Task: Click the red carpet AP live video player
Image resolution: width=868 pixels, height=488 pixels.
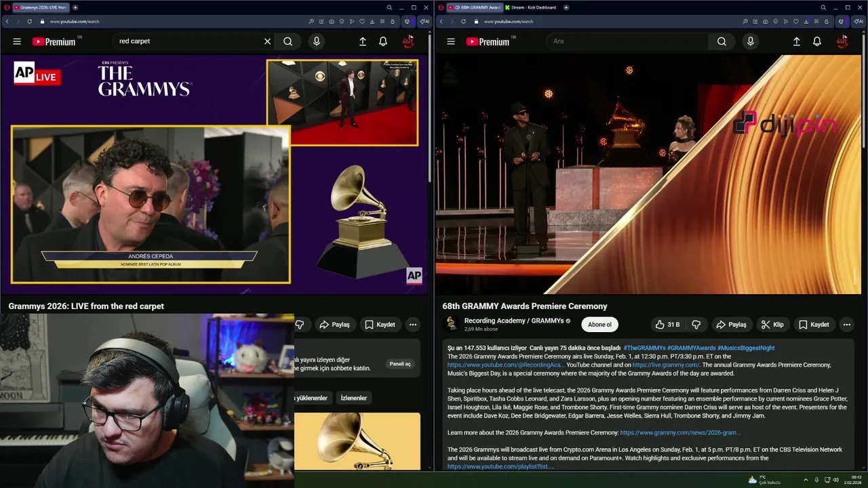Action: point(216,174)
